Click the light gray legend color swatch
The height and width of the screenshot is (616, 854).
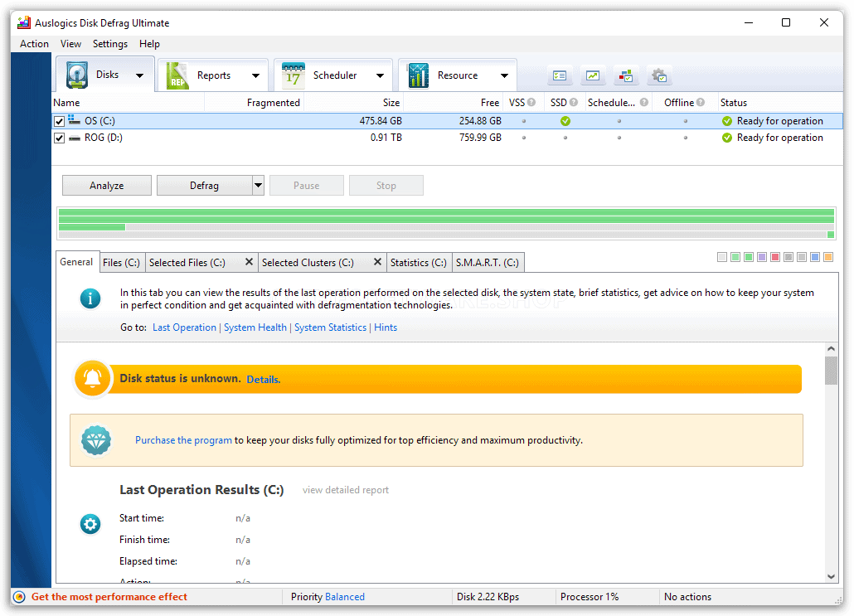pyautogui.click(x=722, y=257)
